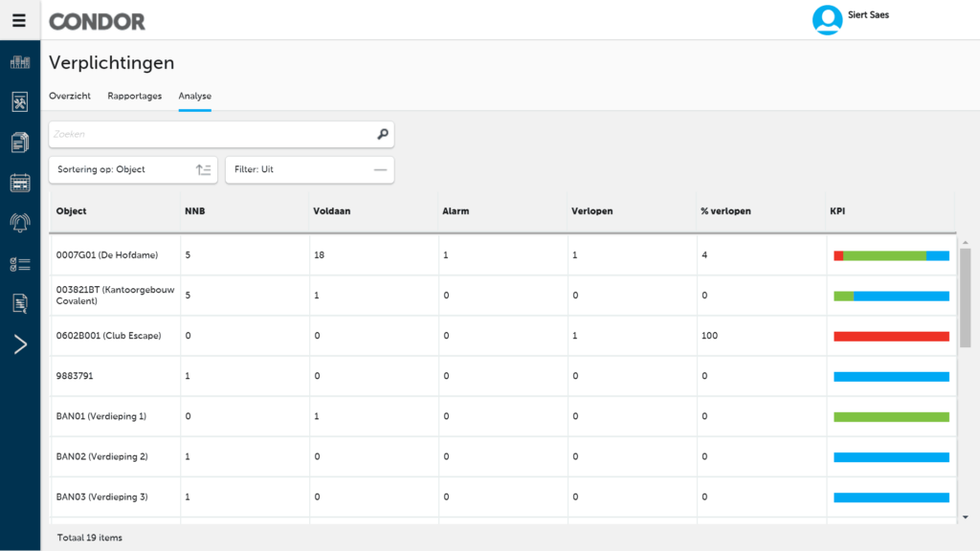Click the NNB value 5 for Kantoorgebouw Covalent
The height and width of the screenshot is (551, 980).
click(188, 296)
